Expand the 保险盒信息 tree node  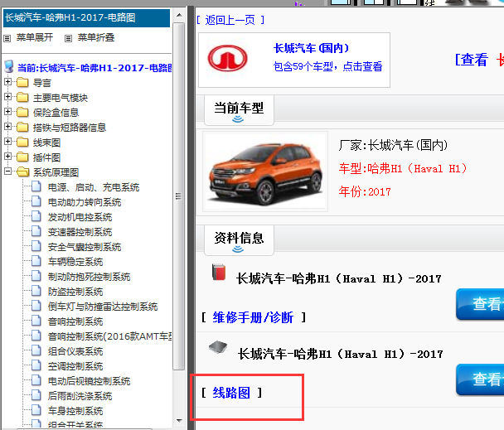pos(7,112)
